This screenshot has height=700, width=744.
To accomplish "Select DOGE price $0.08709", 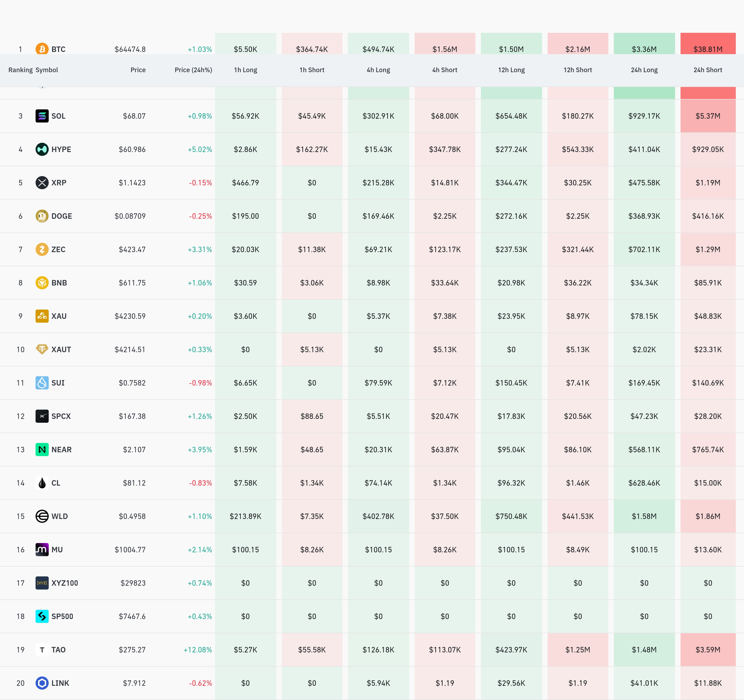I will 130,216.
